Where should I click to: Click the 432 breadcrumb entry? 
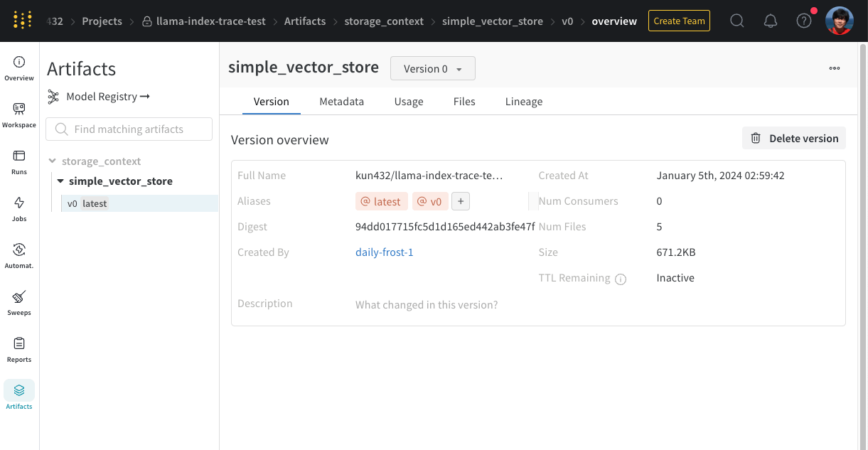54,21
